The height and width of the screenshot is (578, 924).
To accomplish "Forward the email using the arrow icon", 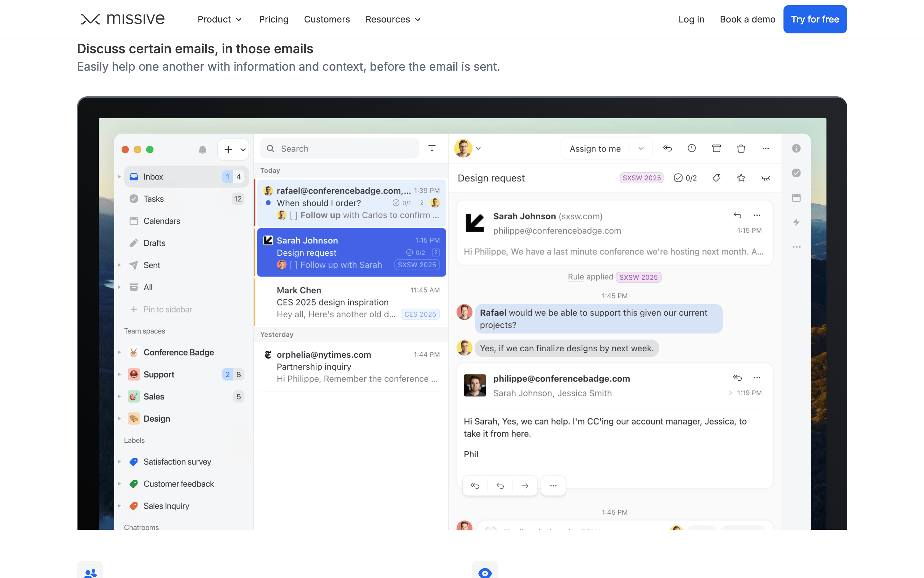I will coord(525,486).
